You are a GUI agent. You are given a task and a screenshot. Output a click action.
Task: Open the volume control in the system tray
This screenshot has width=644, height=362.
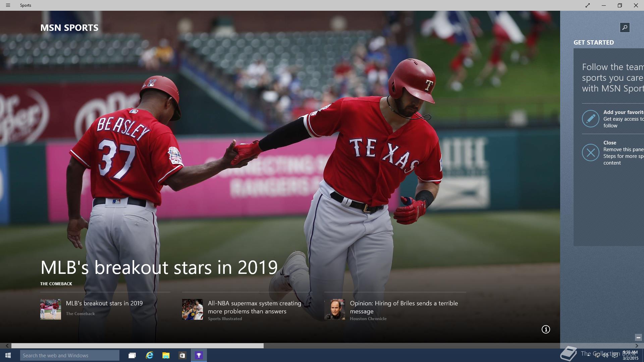click(x=606, y=355)
